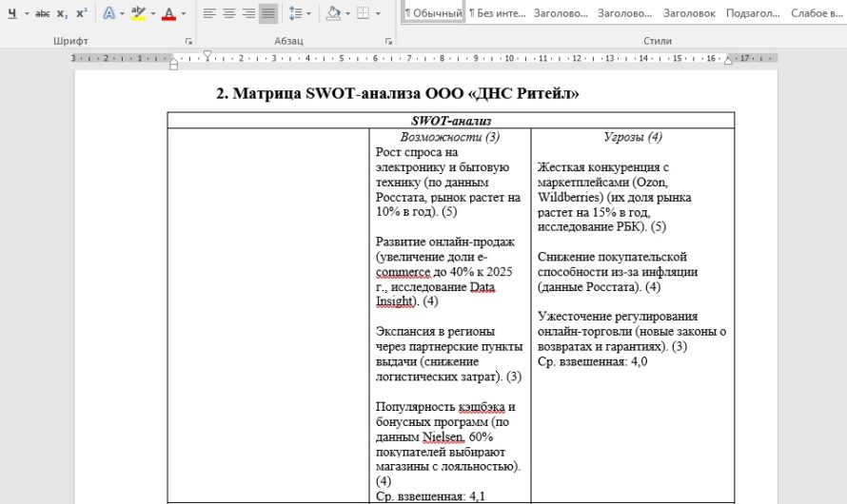Viewport: 847px width, 504px height.
Task: Click the Стили group label
Action: click(x=658, y=41)
